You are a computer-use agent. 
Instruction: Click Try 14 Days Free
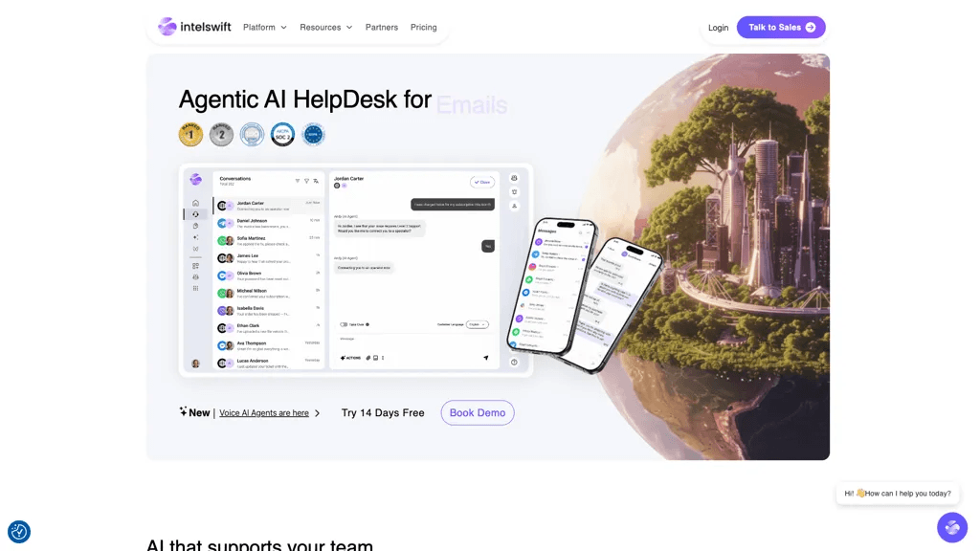click(383, 413)
